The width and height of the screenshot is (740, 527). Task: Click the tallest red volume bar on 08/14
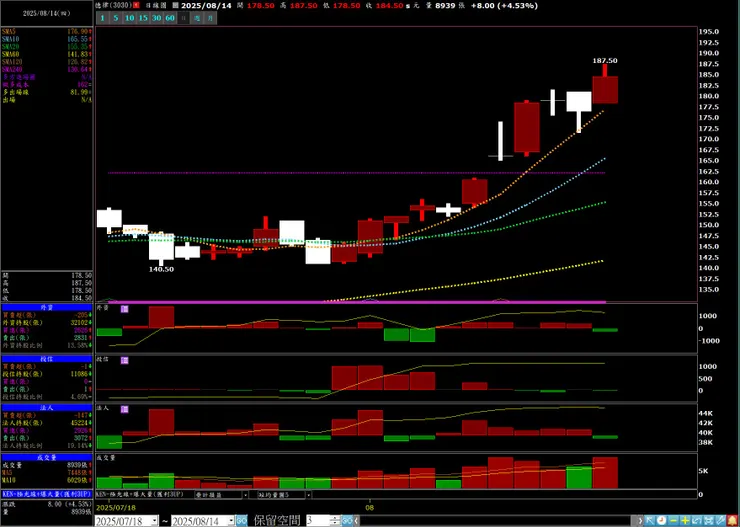pyautogui.click(x=605, y=473)
